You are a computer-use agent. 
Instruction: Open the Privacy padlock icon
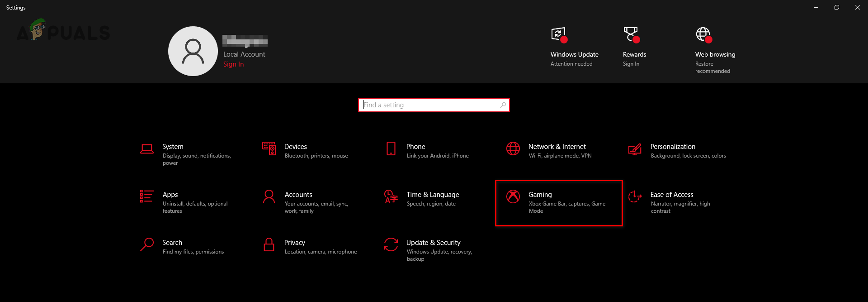[269, 244]
